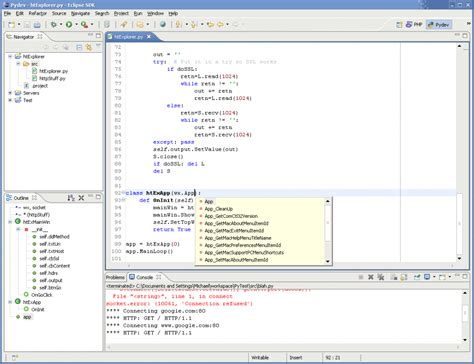Screen dimensions: 474x364
Task: Run the program with green play icon
Action: point(69,25)
